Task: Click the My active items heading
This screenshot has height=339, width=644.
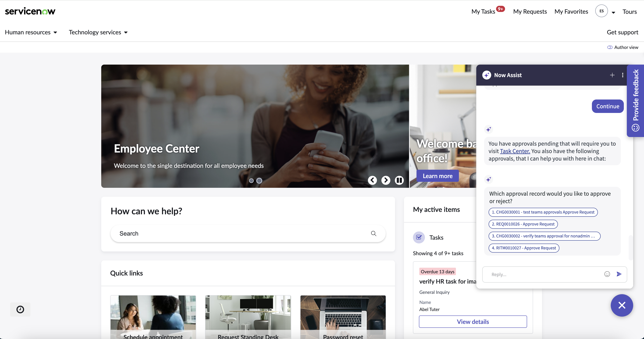Action: (x=436, y=209)
